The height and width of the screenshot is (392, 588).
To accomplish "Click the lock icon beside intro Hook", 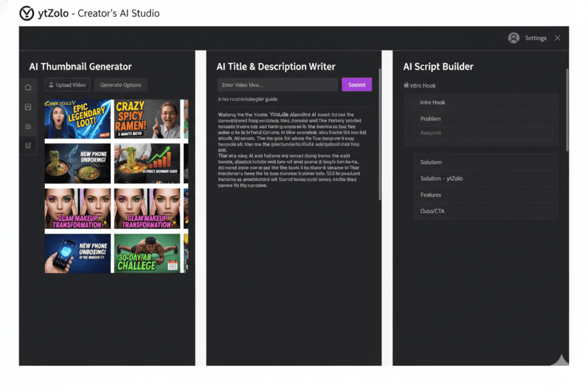I will (x=406, y=85).
